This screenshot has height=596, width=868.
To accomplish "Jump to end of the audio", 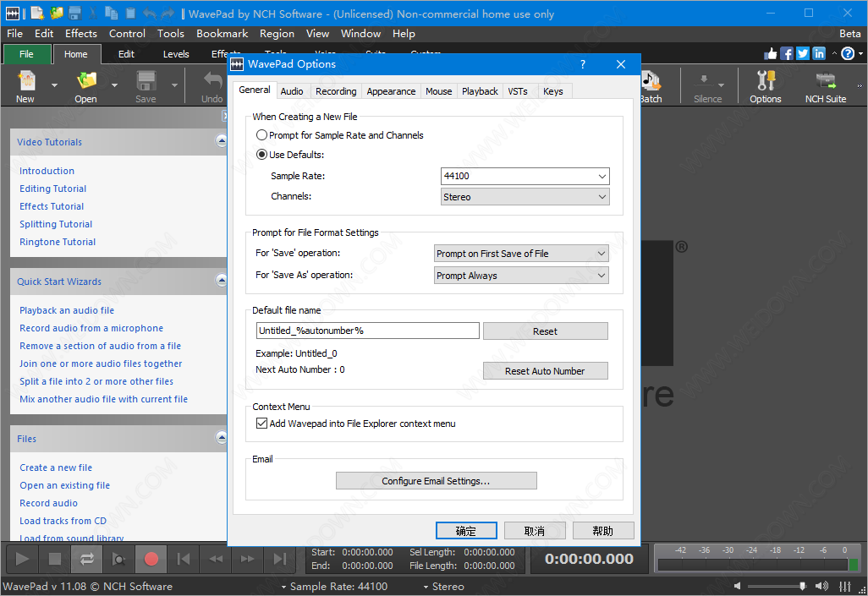I will coord(280,559).
